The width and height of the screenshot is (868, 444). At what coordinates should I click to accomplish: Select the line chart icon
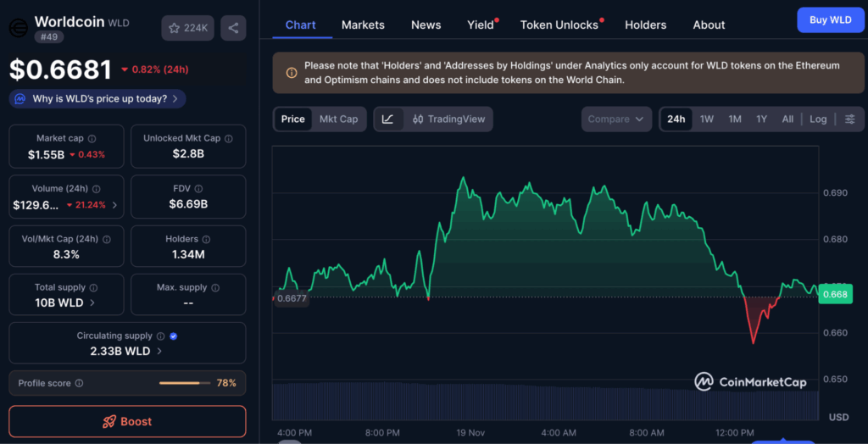coord(387,119)
